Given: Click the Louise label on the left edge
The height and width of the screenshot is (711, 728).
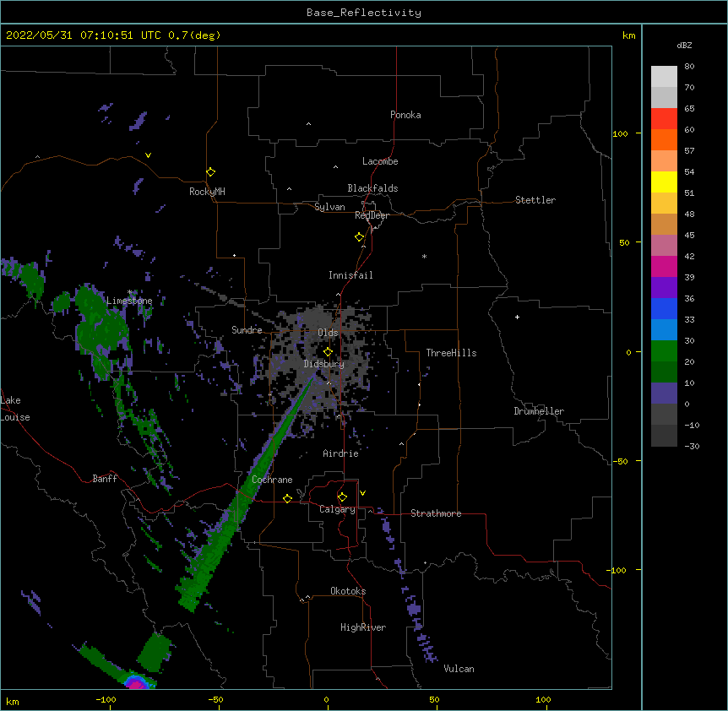Looking at the screenshot, I should 15,417.
